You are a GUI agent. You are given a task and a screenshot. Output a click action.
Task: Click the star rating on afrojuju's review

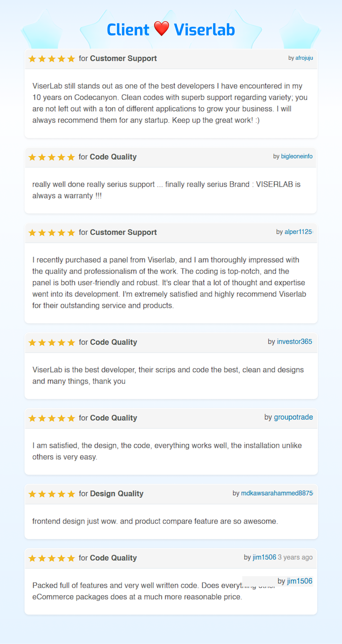point(52,59)
